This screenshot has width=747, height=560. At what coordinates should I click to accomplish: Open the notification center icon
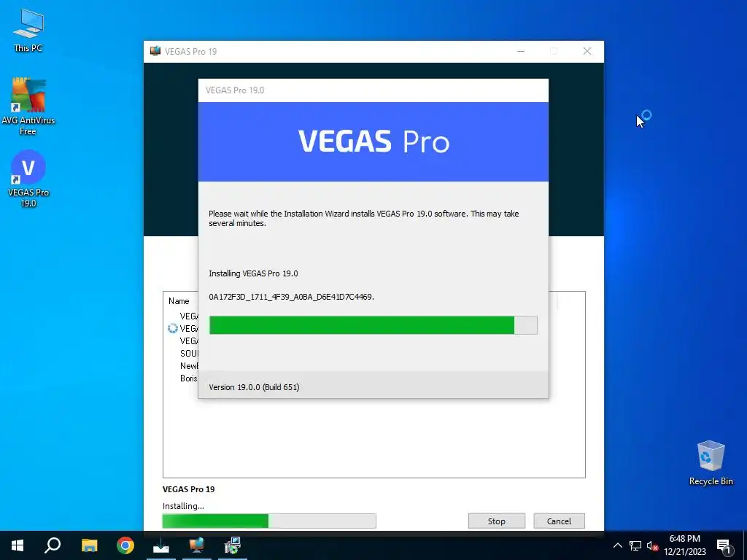coord(724,546)
